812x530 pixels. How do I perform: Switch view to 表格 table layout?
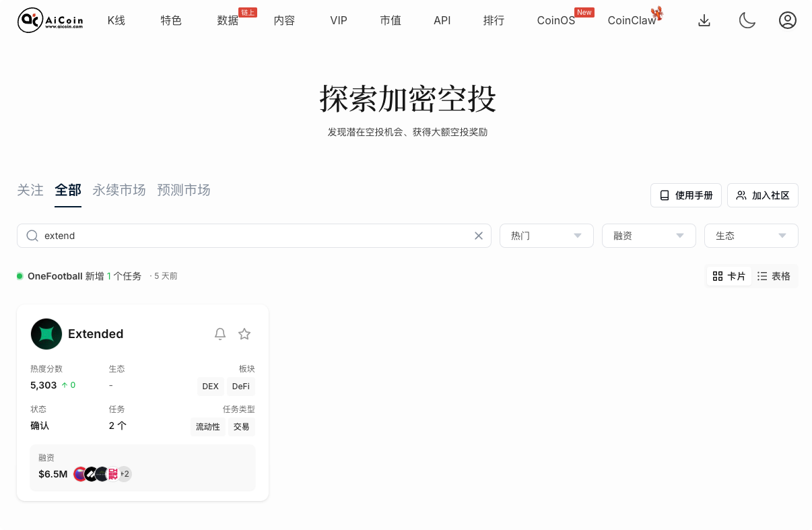(774, 275)
